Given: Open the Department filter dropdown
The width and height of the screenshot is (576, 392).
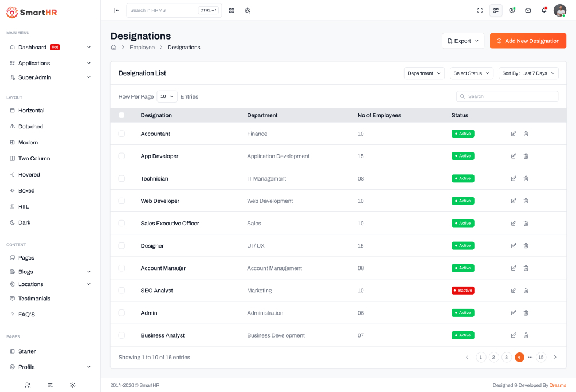Looking at the screenshot, I should [424, 73].
